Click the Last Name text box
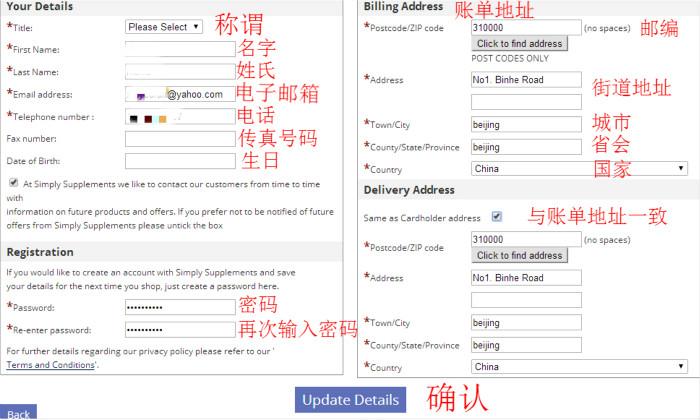700x420 pixels. pyautogui.click(x=180, y=72)
